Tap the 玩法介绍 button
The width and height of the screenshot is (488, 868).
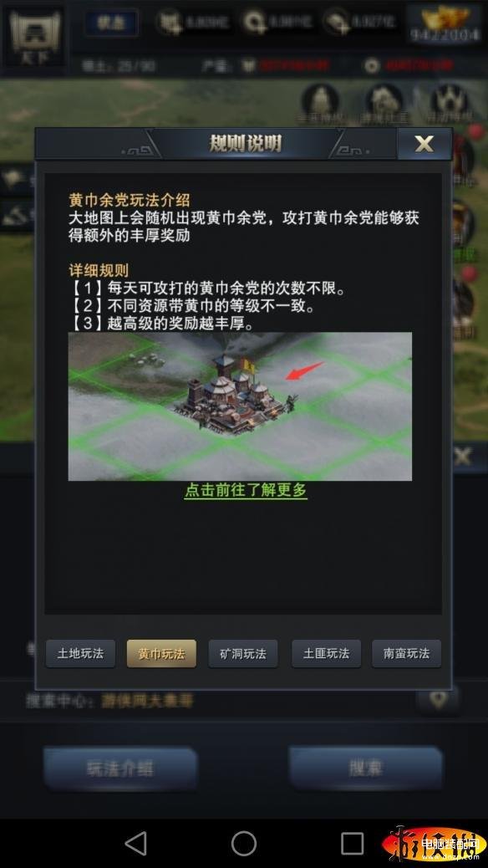(120, 768)
